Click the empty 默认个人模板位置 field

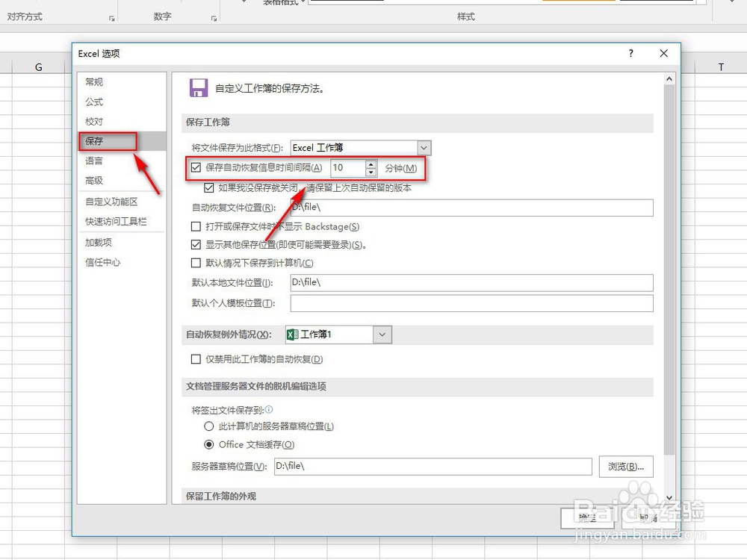pyautogui.click(x=471, y=303)
